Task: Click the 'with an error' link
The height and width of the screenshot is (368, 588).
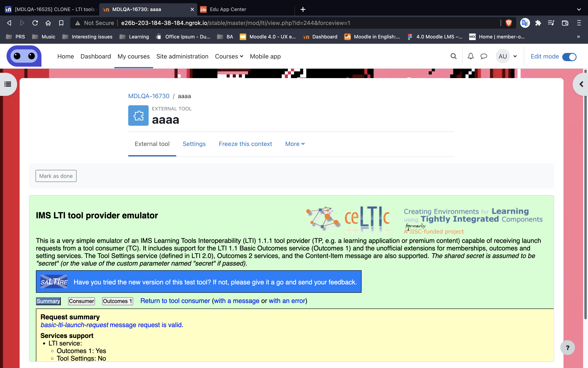Action: [x=287, y=301]
